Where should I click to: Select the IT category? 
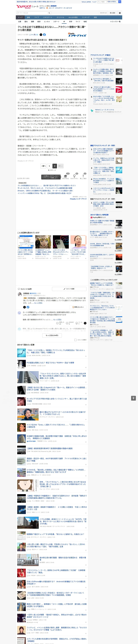pos(64,21)
